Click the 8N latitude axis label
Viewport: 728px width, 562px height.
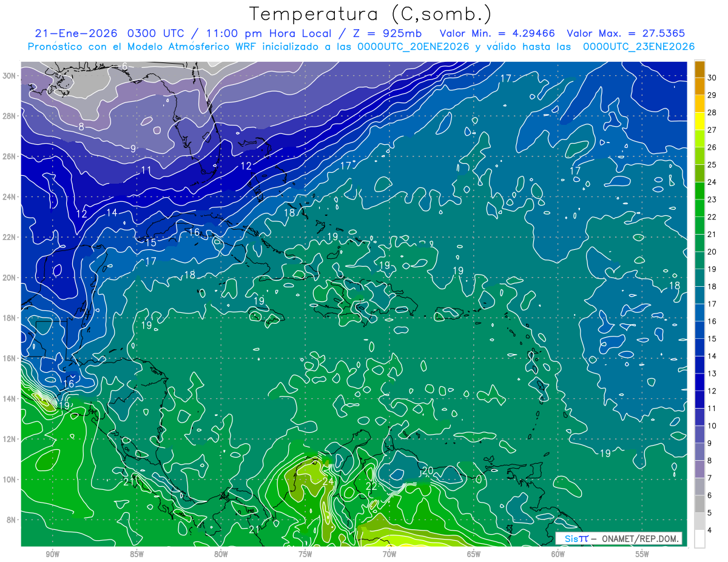(x=12, y=520)
